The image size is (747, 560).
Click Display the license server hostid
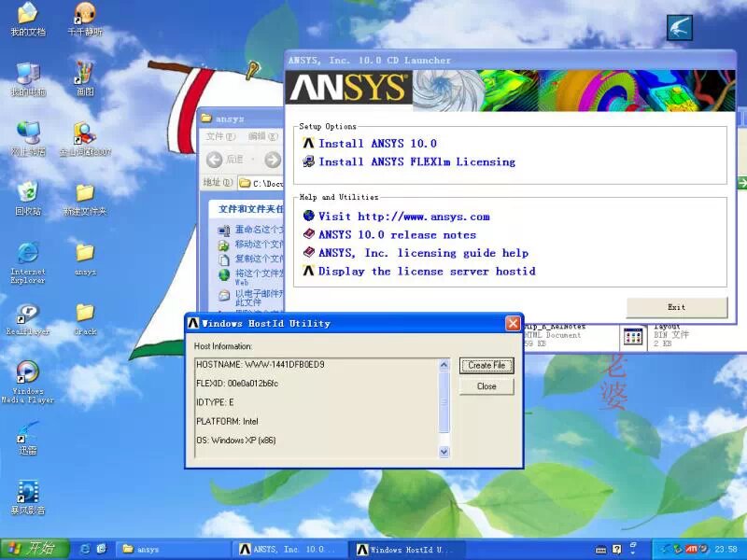(426, 272)
